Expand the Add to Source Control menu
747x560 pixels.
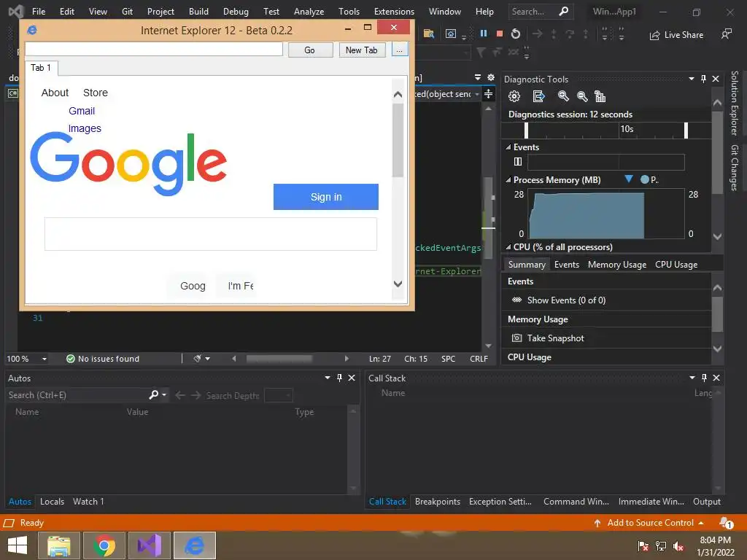(x=701, y=523)
